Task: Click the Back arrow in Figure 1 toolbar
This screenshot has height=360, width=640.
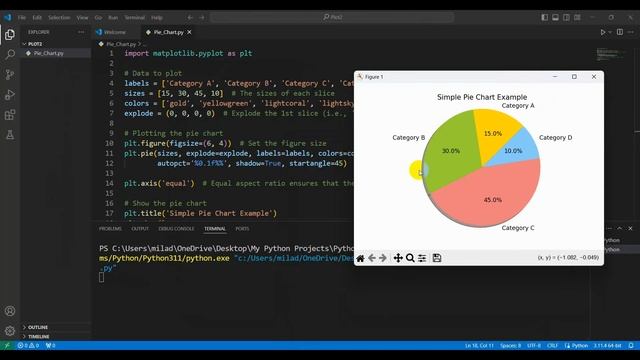Action: point(372,258)
